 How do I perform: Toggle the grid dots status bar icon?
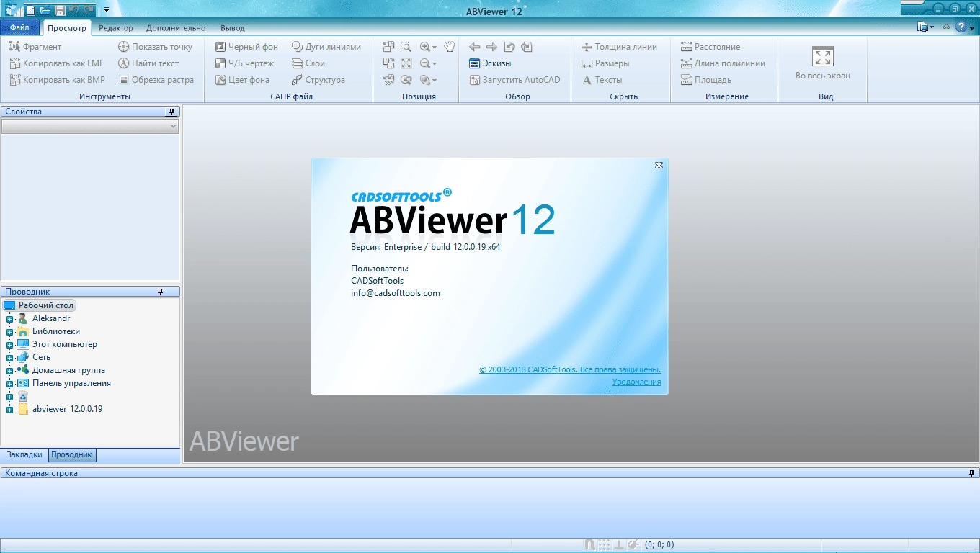[x=605, y=545]
